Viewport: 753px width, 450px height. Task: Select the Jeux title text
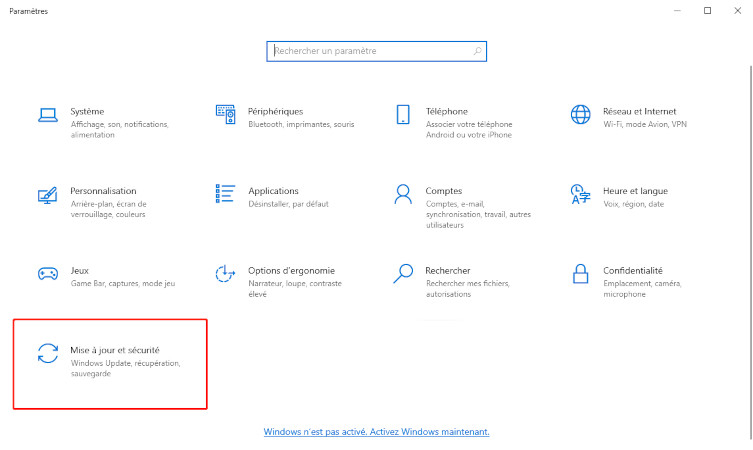tap(80, 270)
